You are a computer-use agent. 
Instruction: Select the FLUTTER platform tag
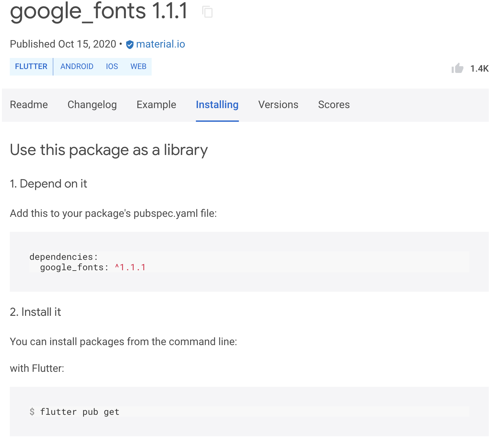(31, 66)
